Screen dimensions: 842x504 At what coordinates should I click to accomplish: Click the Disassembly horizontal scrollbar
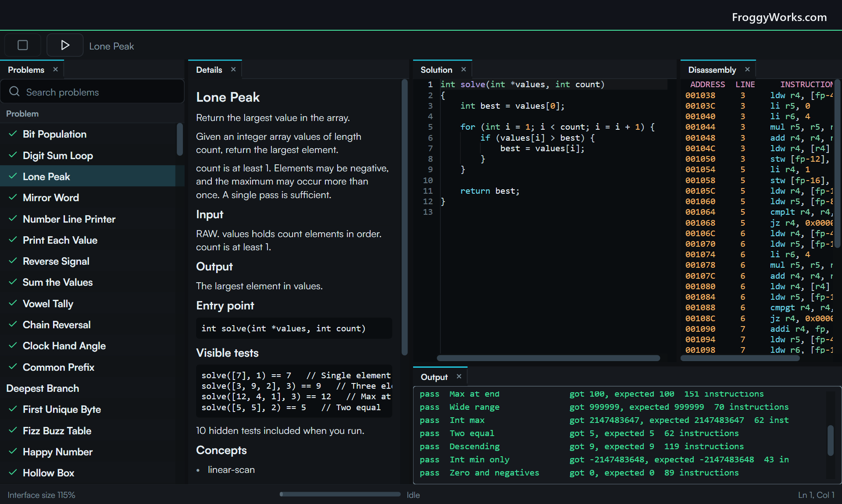point(740,358)
